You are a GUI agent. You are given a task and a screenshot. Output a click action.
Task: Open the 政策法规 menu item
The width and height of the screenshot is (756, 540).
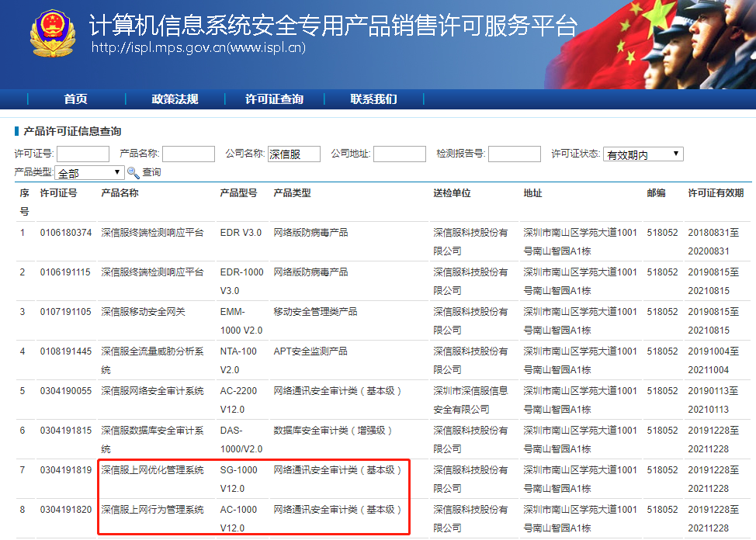click(175, 99)
